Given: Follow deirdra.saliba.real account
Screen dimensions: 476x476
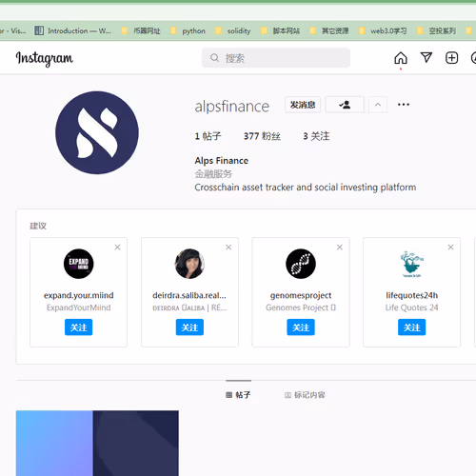Looking at the screenshot, I should coord(189,327).
